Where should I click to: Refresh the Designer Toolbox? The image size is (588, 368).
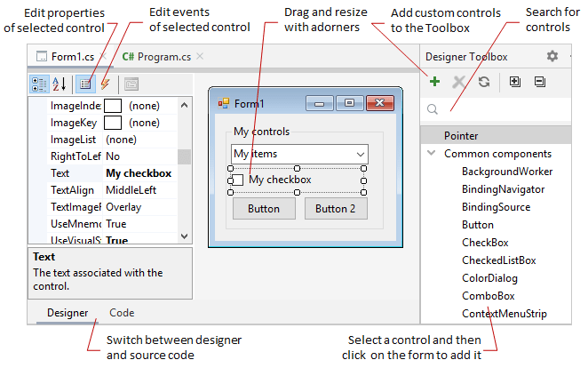coord(484,82)
